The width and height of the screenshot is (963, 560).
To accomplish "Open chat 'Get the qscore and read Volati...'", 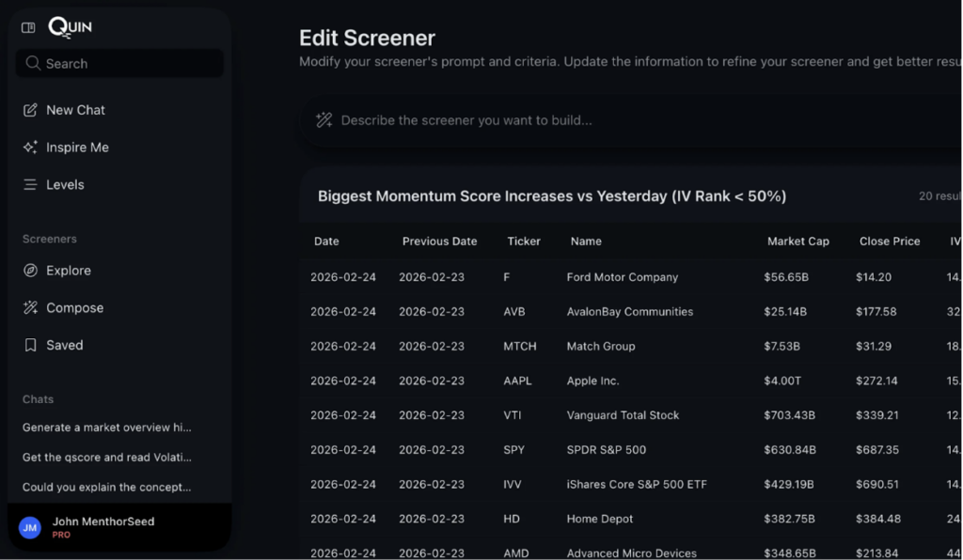I will tap(107, 458).
